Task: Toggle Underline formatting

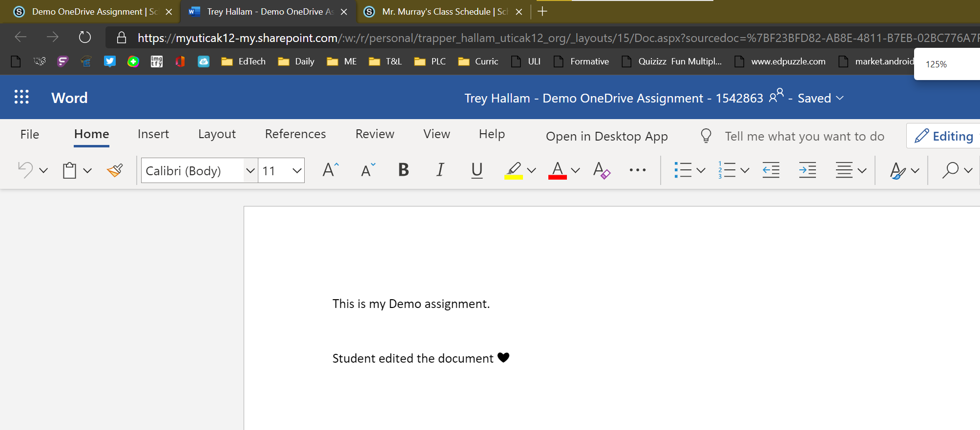Action: point(477,170)
